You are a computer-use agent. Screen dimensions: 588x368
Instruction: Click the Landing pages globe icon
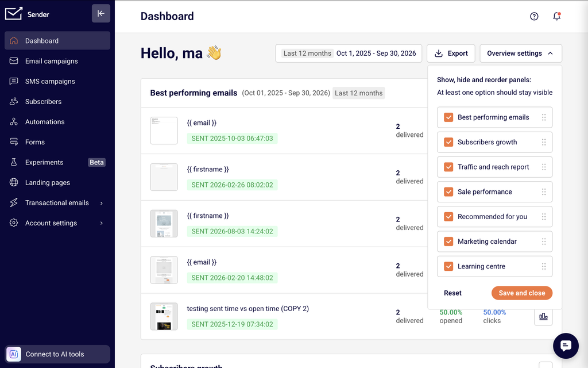pos(14,182)
